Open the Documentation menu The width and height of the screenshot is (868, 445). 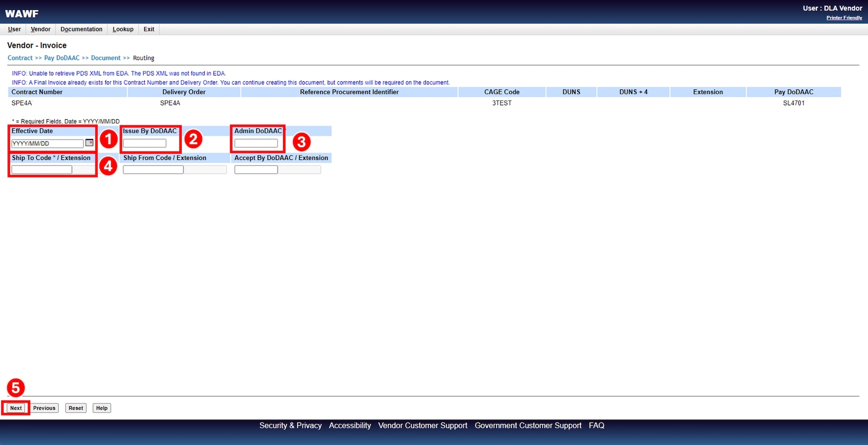click(81, 29)
